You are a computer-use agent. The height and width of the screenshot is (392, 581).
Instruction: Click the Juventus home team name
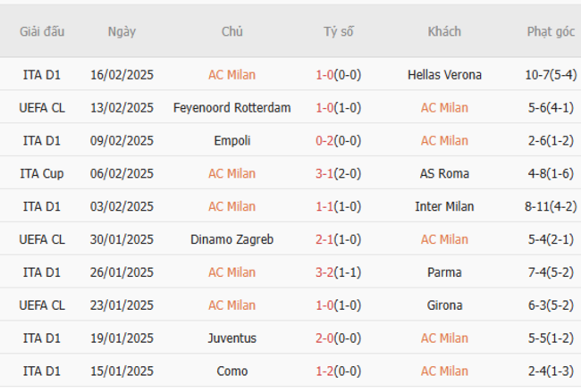coord(232,338)
